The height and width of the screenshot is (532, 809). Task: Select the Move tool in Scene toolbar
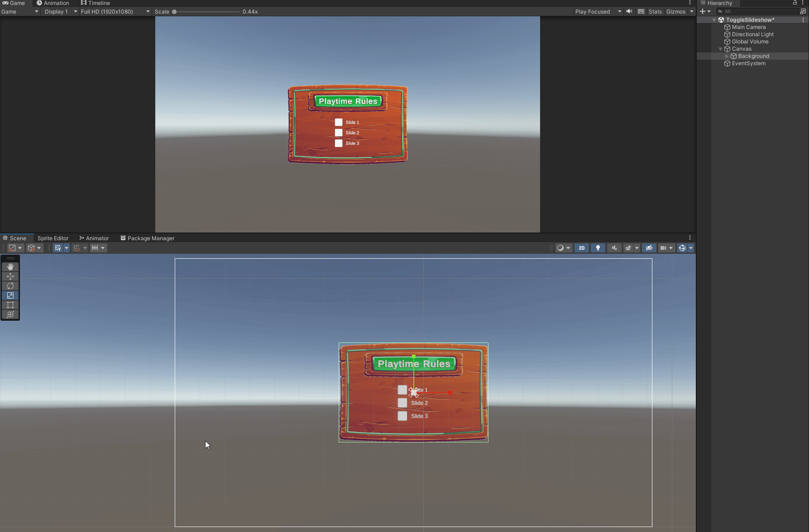pos(10,276)
